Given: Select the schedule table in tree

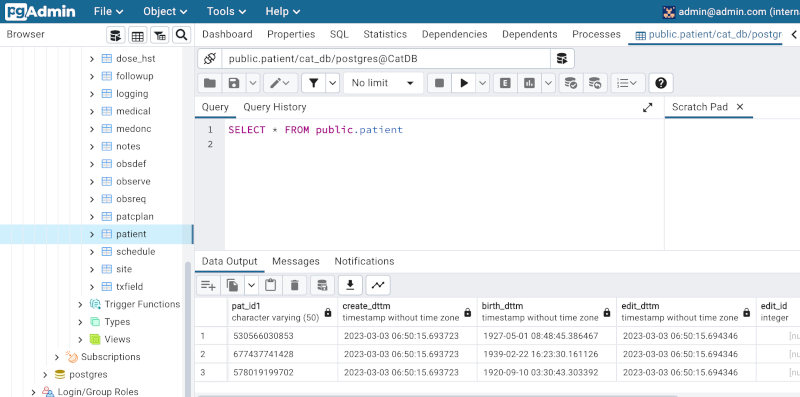Looking at the screenshot, I should tap(136, 252).
